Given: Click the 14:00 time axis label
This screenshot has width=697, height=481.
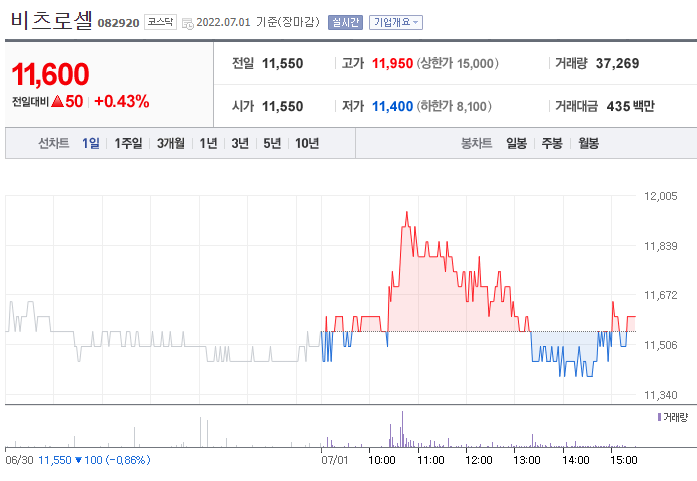Looking at the screenshot, I should click(x=576, y=460).
